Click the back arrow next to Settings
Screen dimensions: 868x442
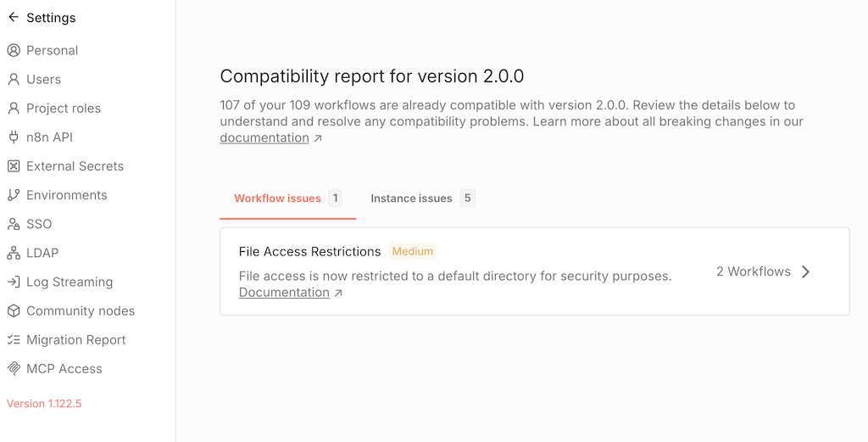pyautogui.click(x=13, y=17)
